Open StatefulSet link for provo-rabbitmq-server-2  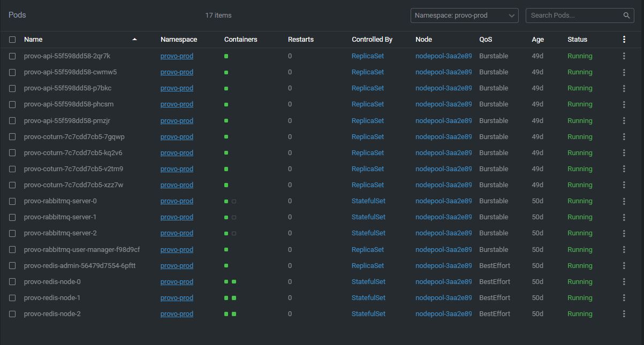[368, 233]
